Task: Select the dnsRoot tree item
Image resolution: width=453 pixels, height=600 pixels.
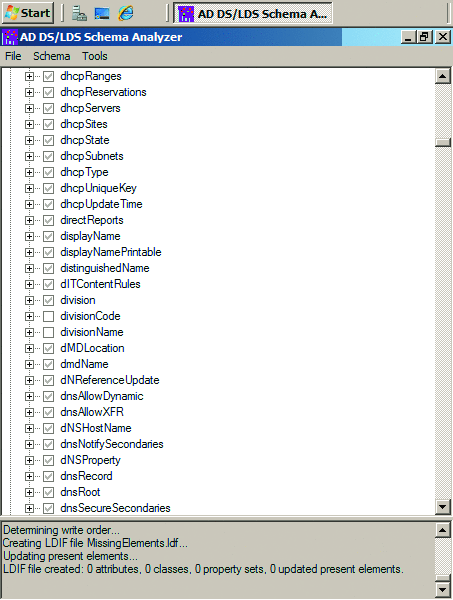Action: click(80, 492)
